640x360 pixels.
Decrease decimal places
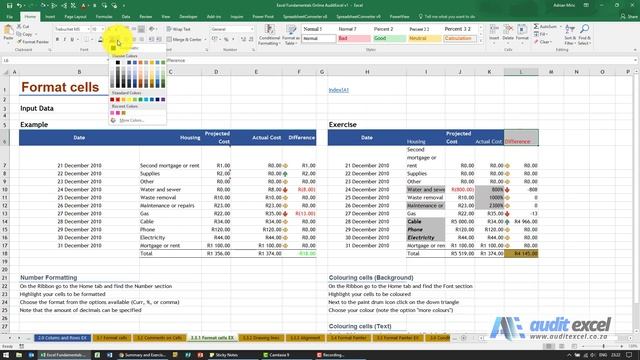coord(251,40)
